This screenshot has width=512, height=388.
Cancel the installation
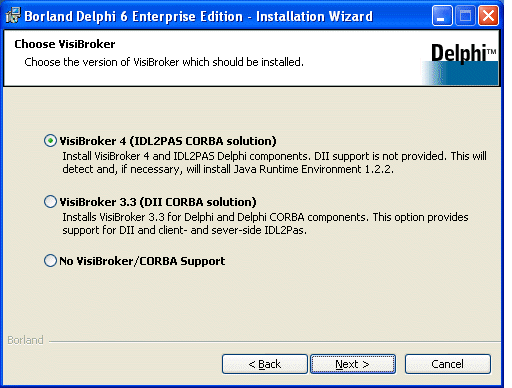pyautogui.click(x=448, y=364)
